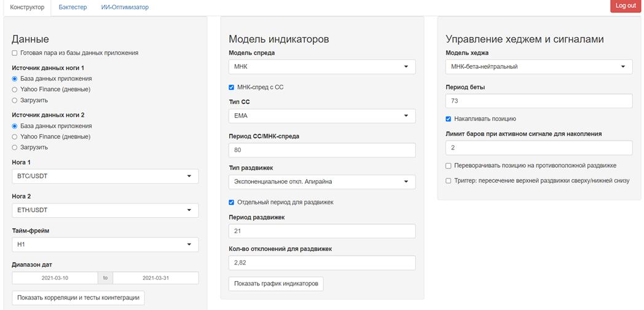644x310 pixels.
Task: Choose Загрузить option for leg 2 source
Action: pyautogui.click(x=15, y=147)
